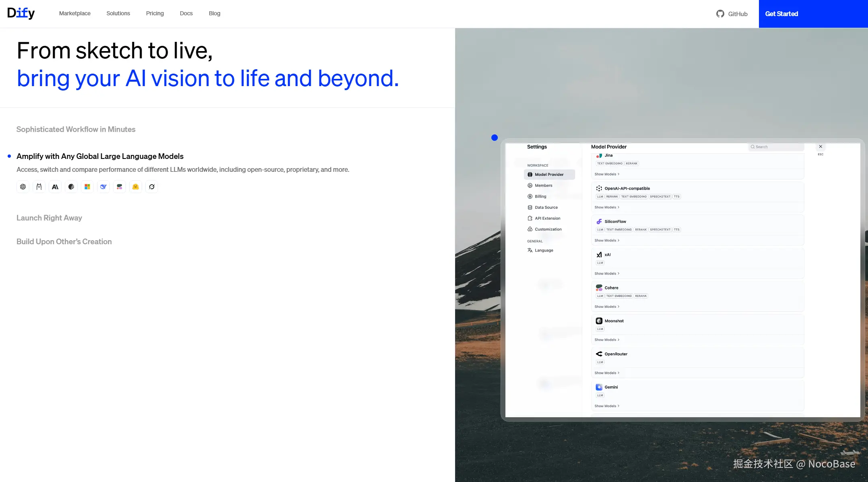The height and width of the screenshot is (482, 868).
Task: Expand the Launch Right Away section
Action: tap(49, 218)
